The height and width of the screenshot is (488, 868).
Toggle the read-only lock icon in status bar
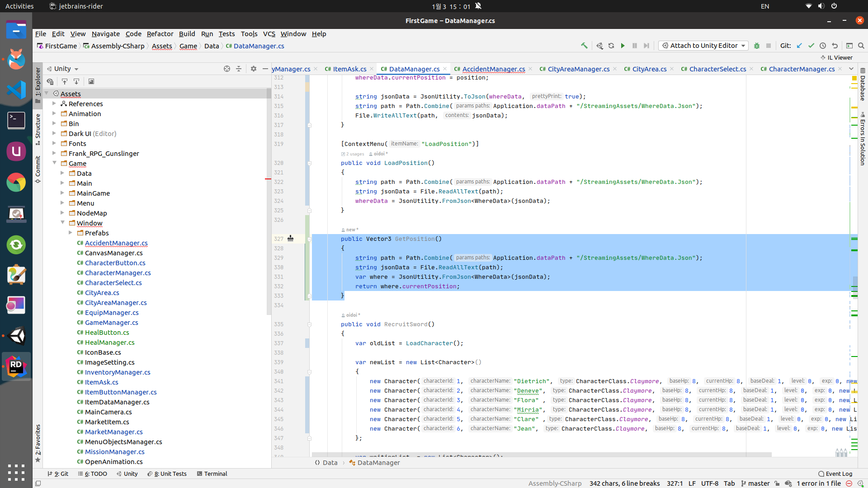(777, 483)
